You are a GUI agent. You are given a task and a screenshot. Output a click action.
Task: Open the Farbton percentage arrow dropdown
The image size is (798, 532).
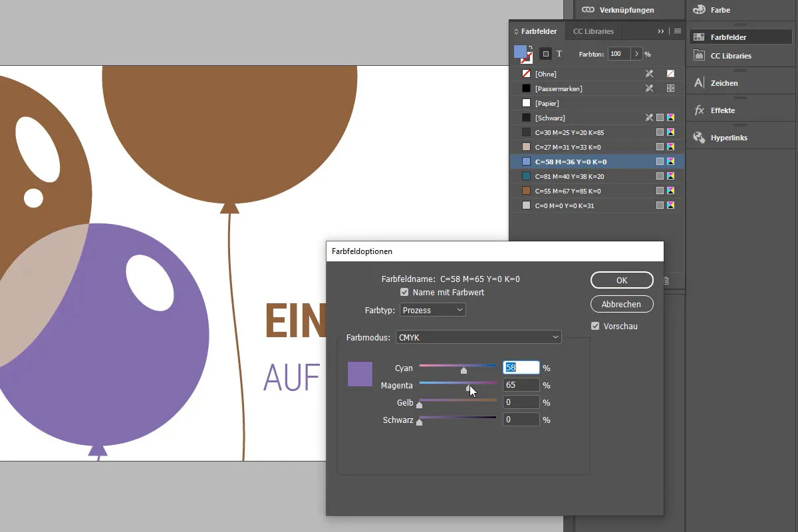[x=636, y=54]
